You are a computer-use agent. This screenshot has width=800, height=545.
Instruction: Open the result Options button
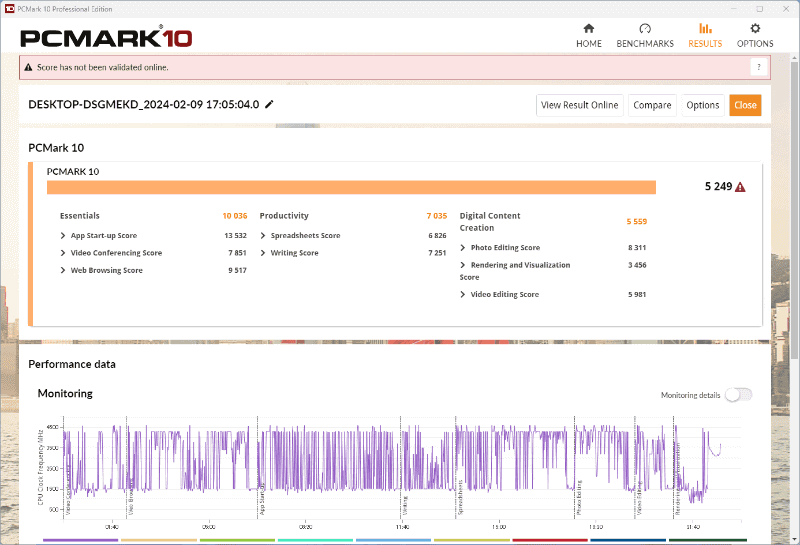703,105
